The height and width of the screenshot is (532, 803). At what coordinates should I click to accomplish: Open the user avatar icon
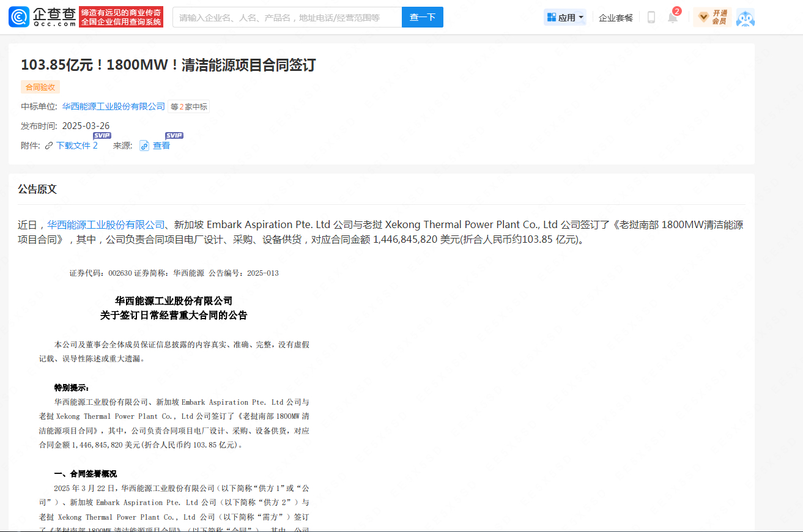[x=745, y=18]
